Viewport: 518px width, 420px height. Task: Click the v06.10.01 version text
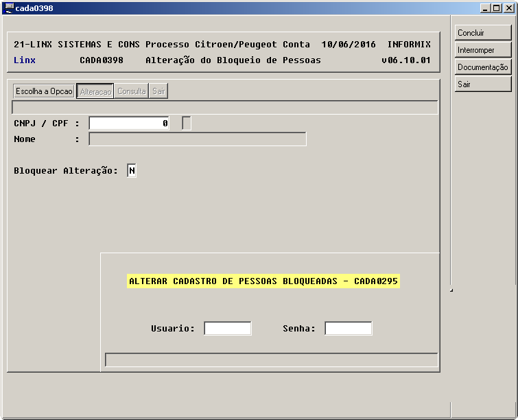click(x=406, y=60)
